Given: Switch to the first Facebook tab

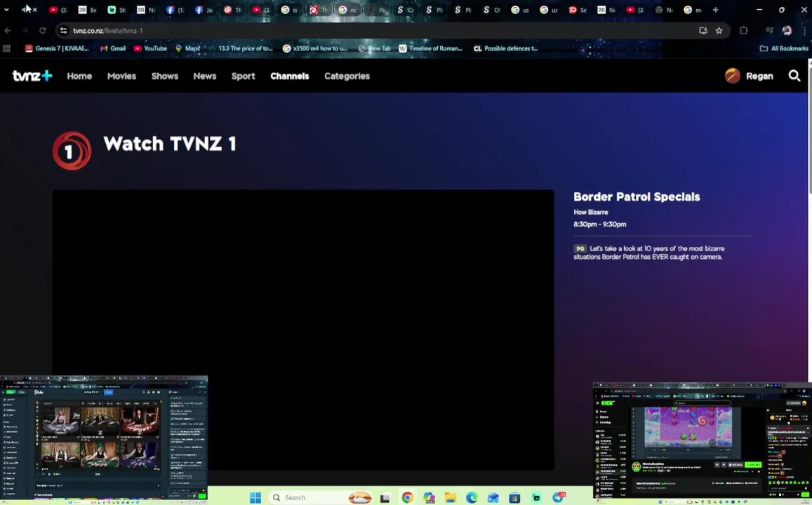Looking at the screenshot, I should [x=175, y=10].
